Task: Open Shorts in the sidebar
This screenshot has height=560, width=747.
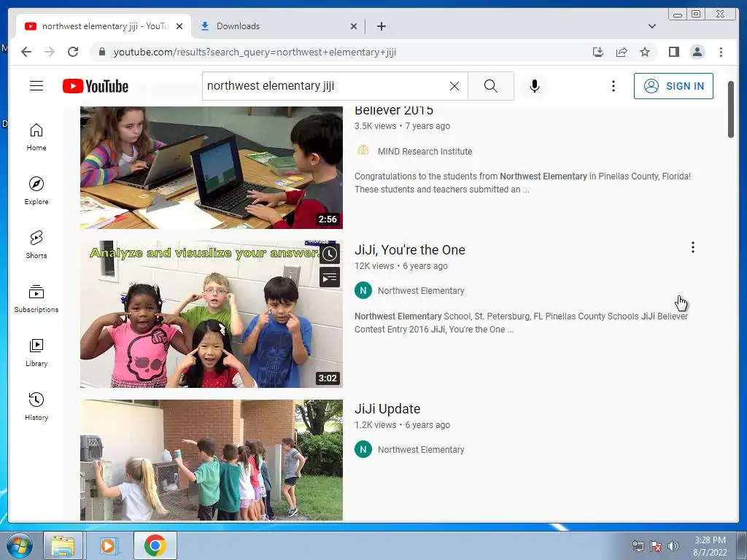Action: (x=36, y=244)
